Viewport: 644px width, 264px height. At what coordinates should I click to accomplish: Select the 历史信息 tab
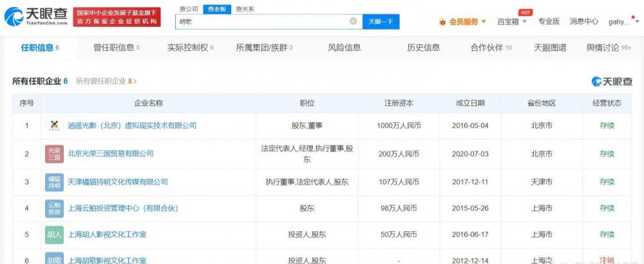click(x=424, y=48)
